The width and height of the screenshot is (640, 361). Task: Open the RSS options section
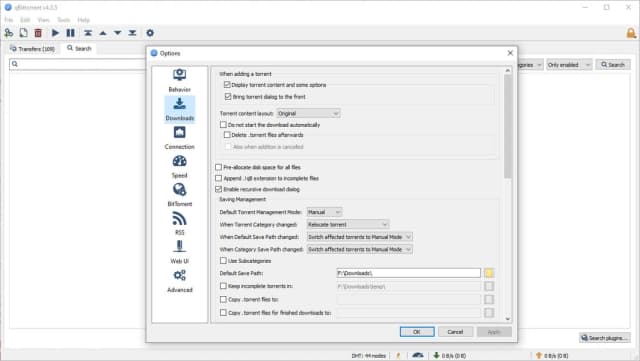[180, 223]
